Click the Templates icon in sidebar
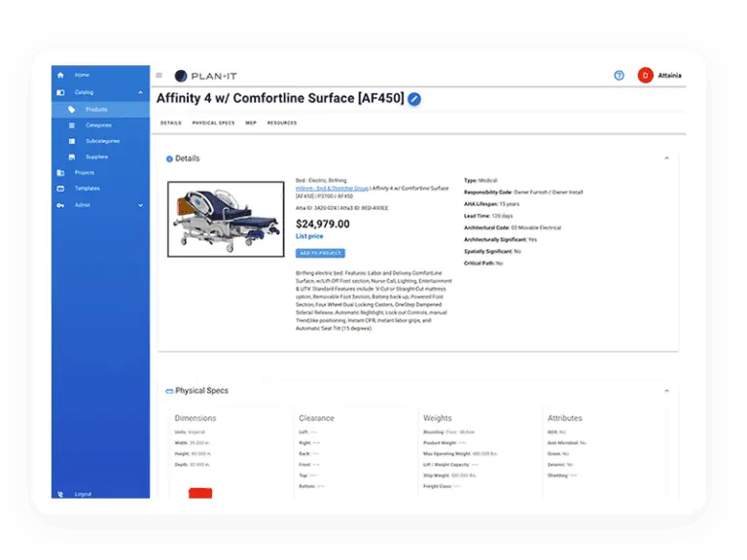 [60, 189]
